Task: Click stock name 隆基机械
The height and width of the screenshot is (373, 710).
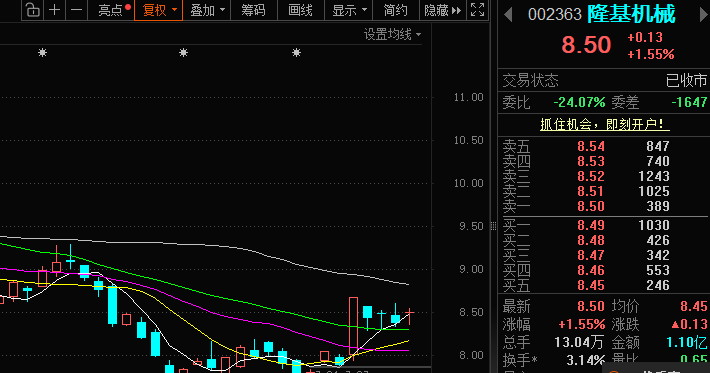Action: coord(631,14)
